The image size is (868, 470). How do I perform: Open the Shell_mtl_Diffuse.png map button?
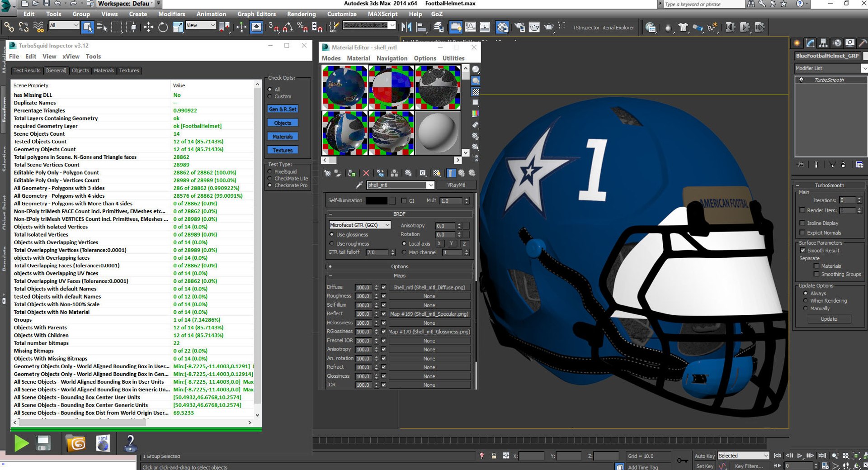coord(429,287)
